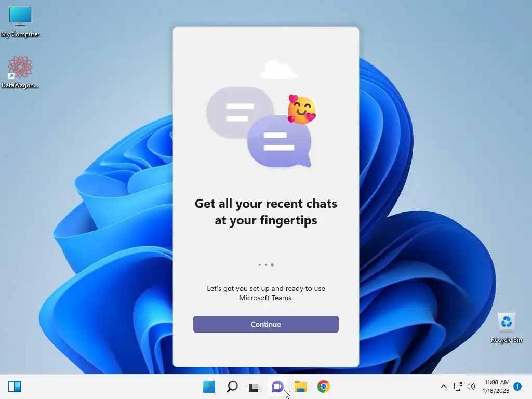Click the 'Get all your recent chats' heading

(x=265, y=212)
